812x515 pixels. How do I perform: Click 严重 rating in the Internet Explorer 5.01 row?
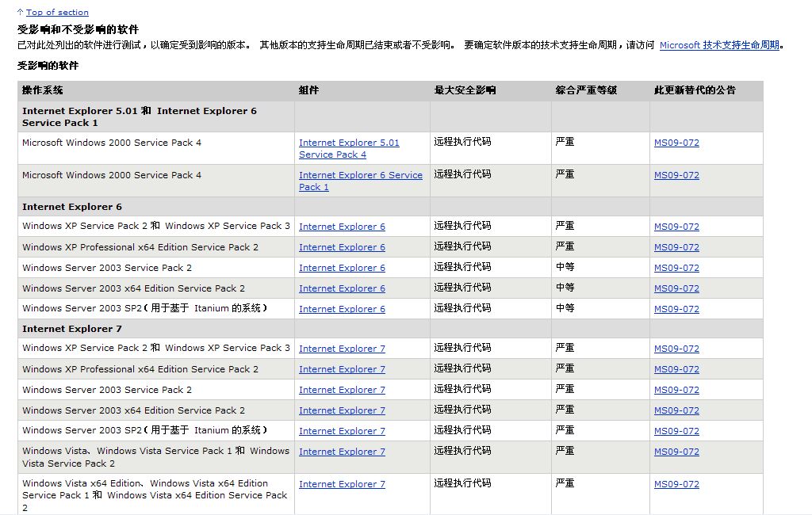[565, 142]
